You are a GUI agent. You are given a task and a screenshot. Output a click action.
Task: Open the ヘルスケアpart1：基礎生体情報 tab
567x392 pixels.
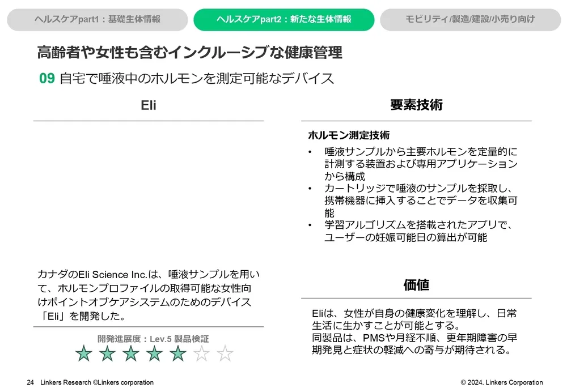click(x=97, y=19)
